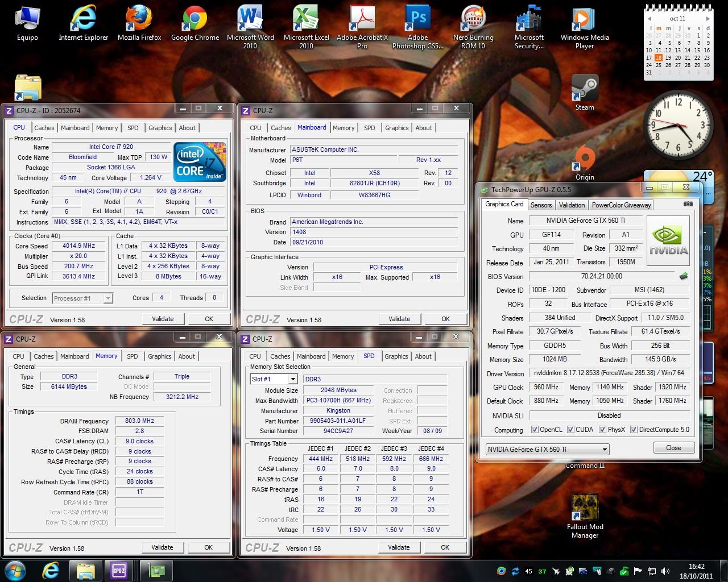Open the Microsoft Word 2010 shortcut

tap(250, 27)
